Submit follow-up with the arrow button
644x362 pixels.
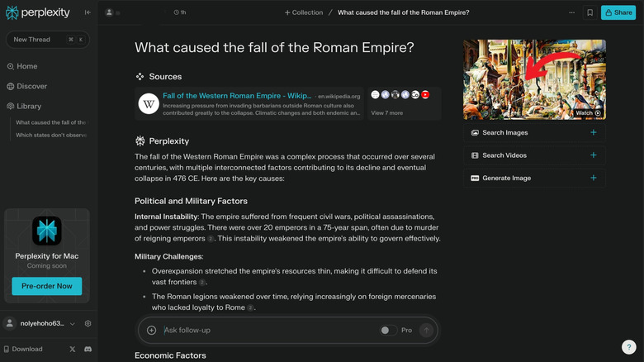click(426, 330)
